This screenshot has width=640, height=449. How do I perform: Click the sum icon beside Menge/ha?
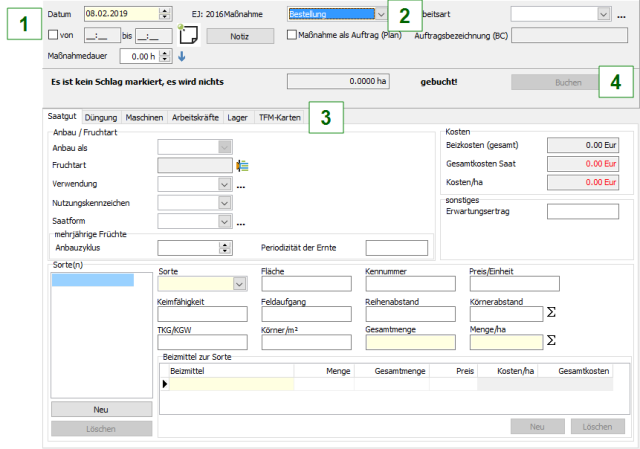tap(550, 341)
